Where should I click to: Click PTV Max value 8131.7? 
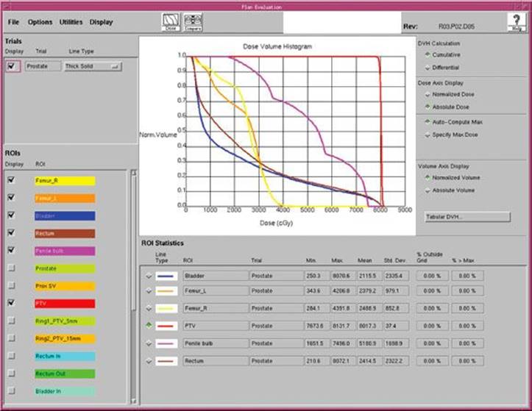[x=342, y=326]
